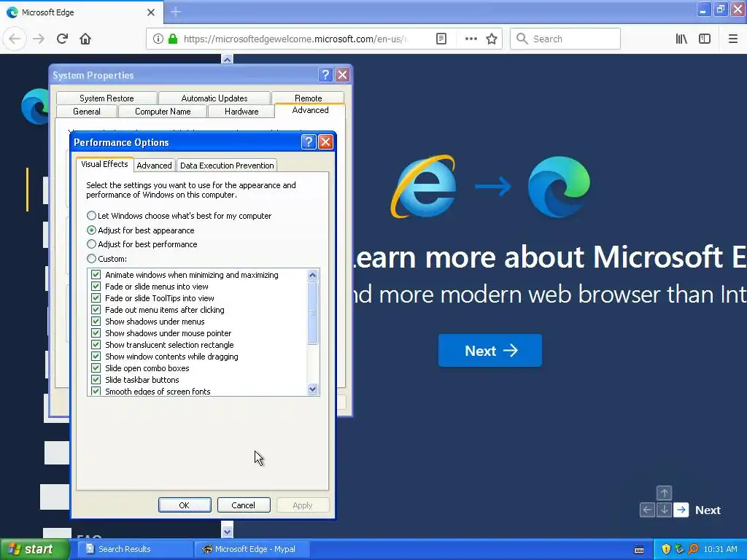Viewport: 747px width, 560px height.
Task: Reload the current page
Action: point(62,39)
